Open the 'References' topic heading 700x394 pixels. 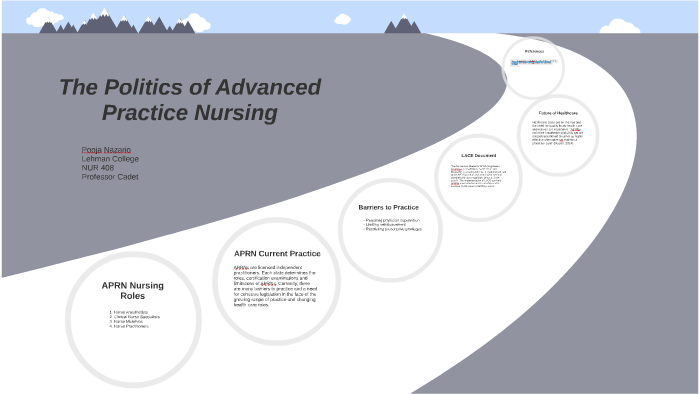(x=534, y=51)
